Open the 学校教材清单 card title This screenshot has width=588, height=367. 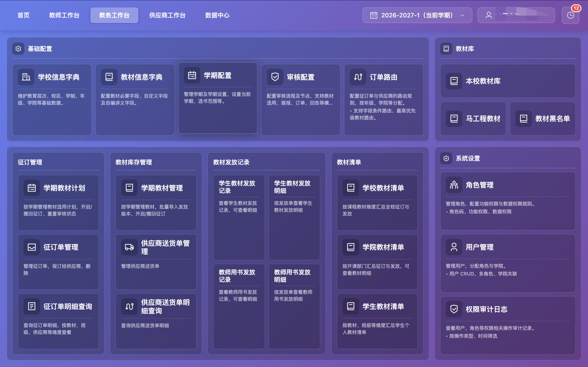pyautogui.click(x=383, y=188)
